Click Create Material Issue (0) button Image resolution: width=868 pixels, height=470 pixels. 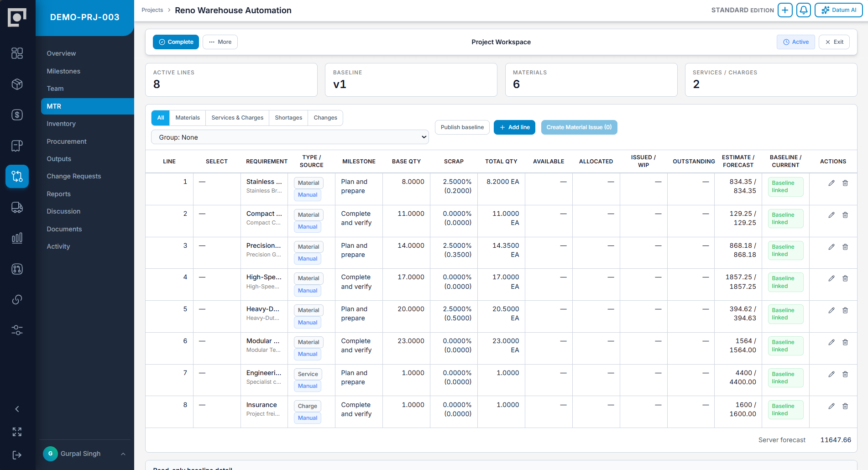tap(579, 127)
